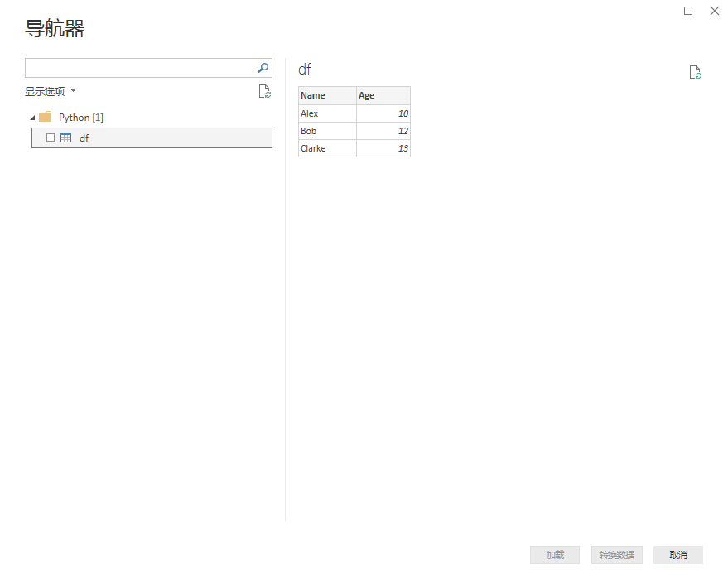Click the 转换数据 button
The image size is (728, 579).
pyautogui.click(x=616, y=555)
